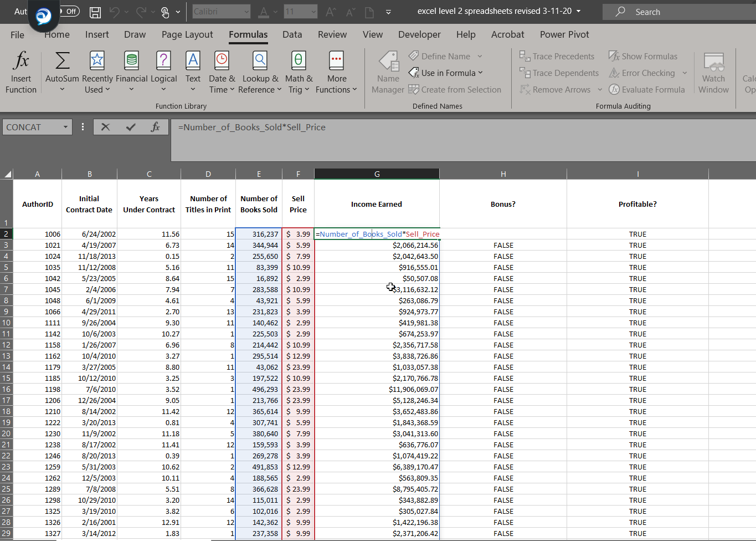Screen dimensions: 756x541
Task: Switch to the Data tab
Action: click(292, 34)
